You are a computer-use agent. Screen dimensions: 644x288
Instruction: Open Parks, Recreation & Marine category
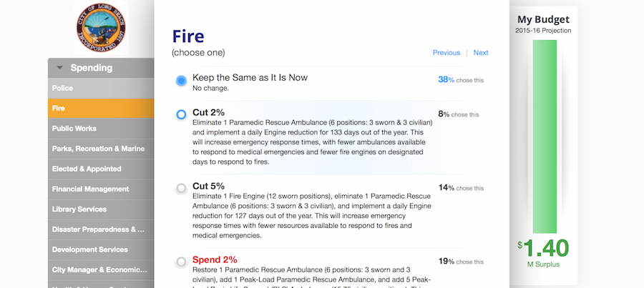[x=101, y=149]
